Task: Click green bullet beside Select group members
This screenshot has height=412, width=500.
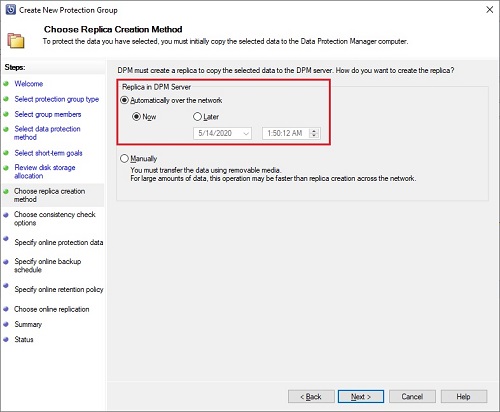Action: (x=6, y=114)
